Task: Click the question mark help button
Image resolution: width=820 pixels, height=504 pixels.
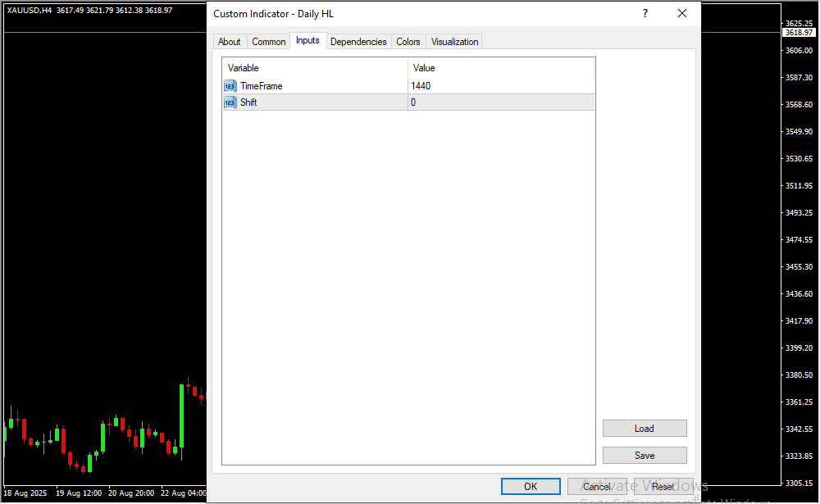Action: tap(645, 14)
